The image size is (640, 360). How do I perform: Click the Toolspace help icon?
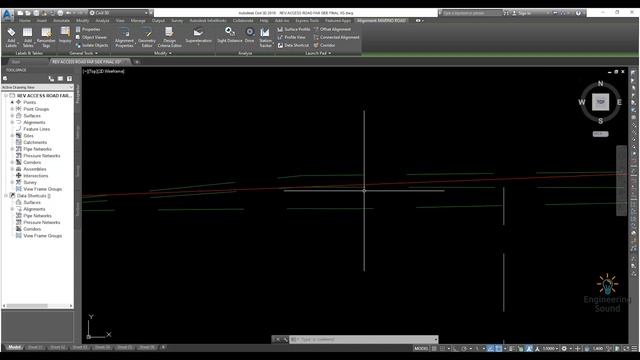(x=69, y=78)
